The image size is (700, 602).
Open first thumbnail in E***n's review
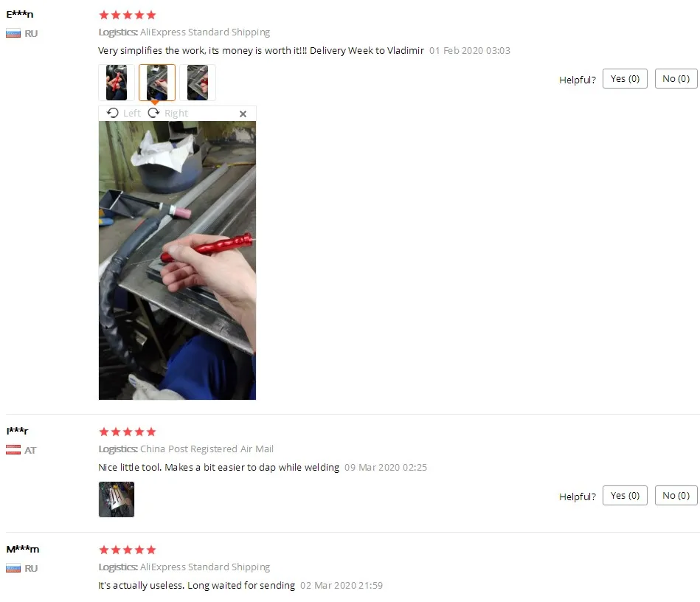(117, 83)
